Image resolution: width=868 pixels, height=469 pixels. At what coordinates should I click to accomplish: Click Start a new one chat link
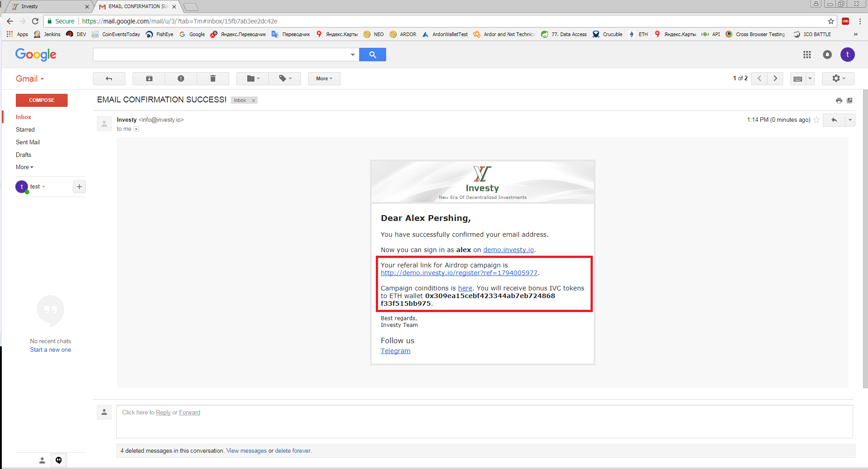(51, 350)
